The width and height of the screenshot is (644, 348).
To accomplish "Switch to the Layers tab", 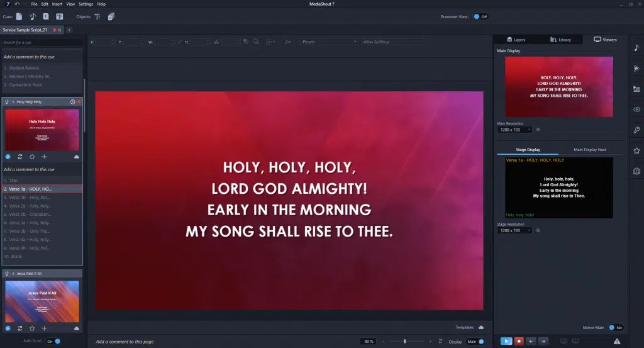I will (x=516, y=40).
